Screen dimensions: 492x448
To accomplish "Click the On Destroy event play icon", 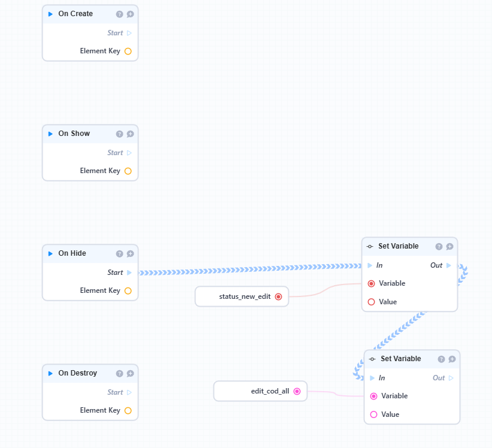I will point(51,374).
